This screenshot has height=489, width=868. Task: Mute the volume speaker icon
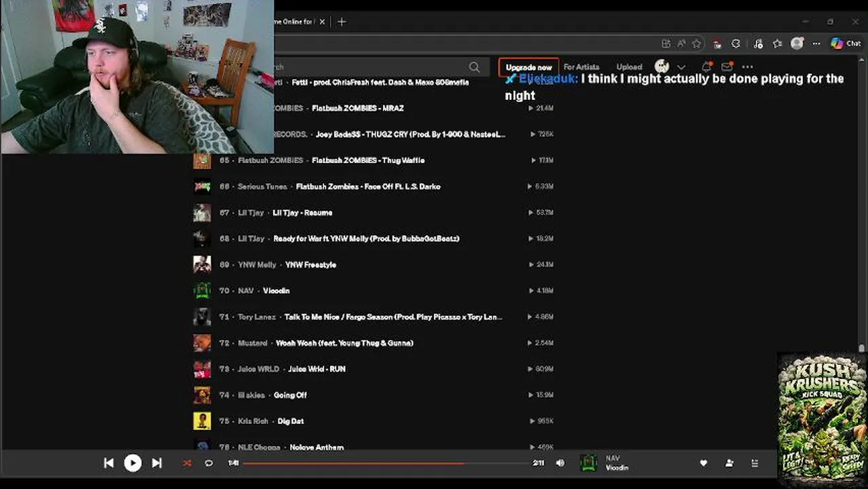[560, 463]
